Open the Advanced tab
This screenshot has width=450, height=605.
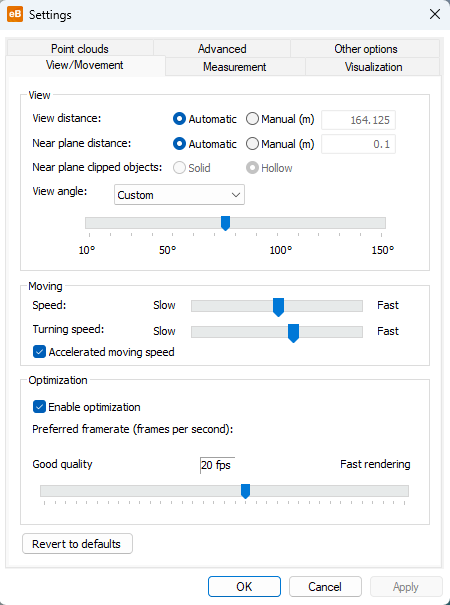click(222, 49)
